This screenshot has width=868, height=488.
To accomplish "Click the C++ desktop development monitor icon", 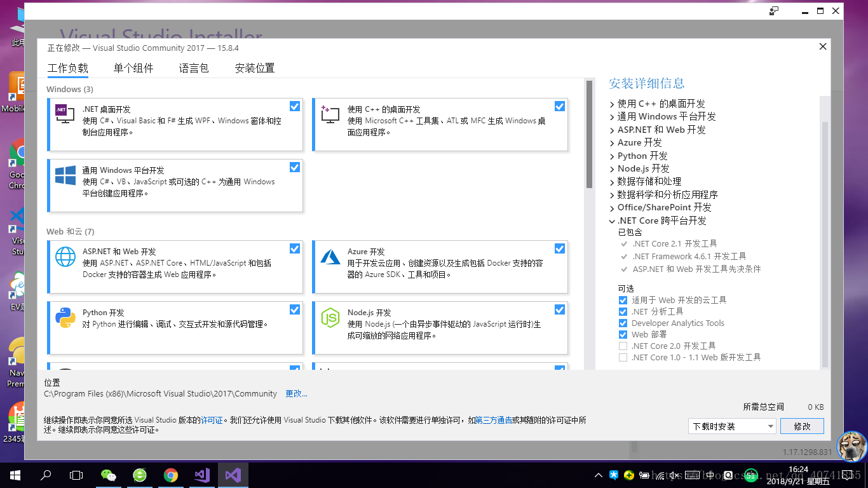I will [x=330, y=114].
